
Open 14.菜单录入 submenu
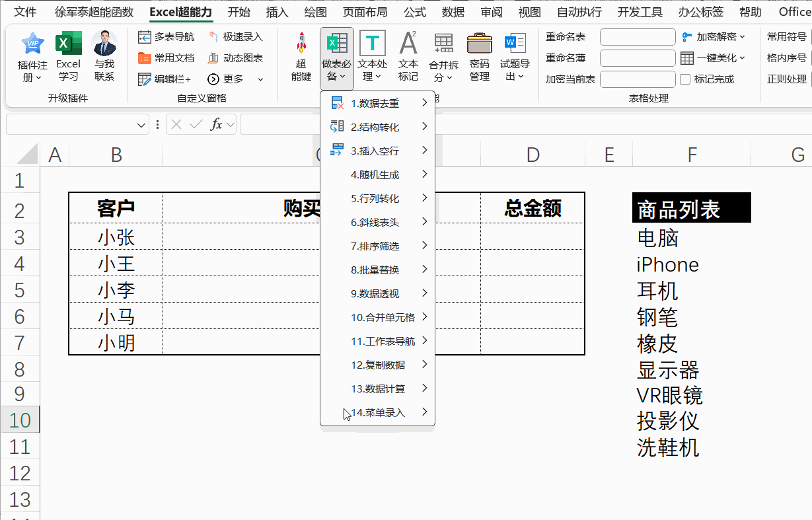377,412
